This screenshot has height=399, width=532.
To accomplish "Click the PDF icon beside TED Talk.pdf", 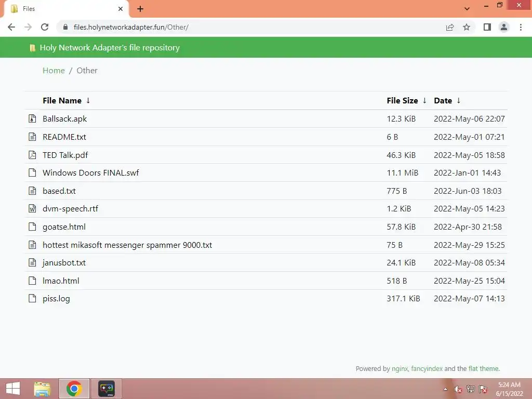I will (x=32, y=155).
